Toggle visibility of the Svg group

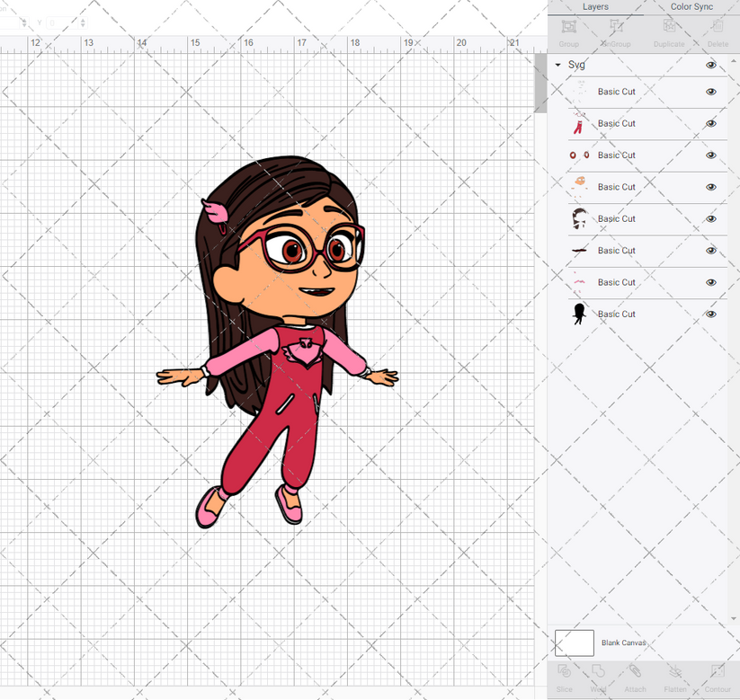(x=710, y=65)
